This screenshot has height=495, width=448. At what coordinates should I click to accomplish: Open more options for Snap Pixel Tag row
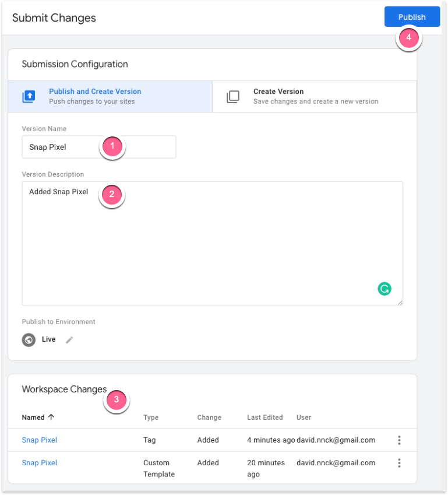tap(399, 440)
